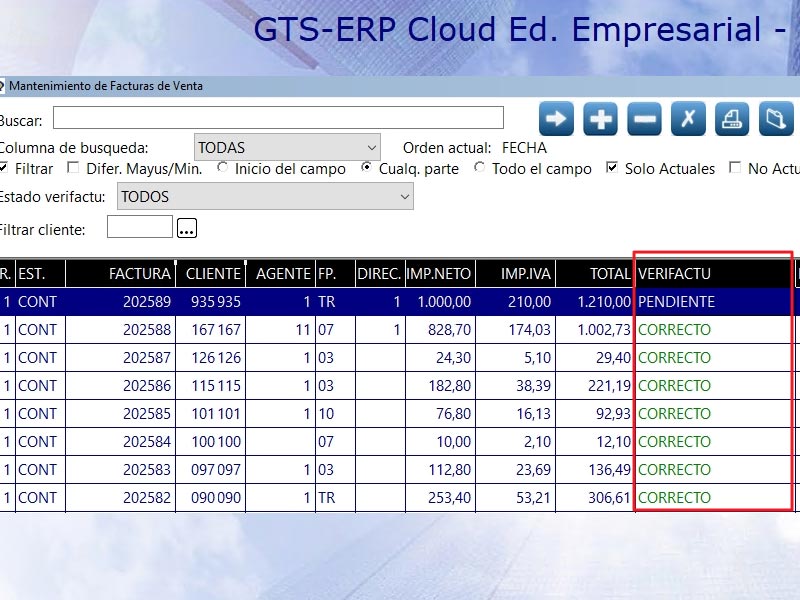Click the X cancel toolbar button
Image resolution: width=800 pixels, height=600 pixels.
[x=688, y=119]
